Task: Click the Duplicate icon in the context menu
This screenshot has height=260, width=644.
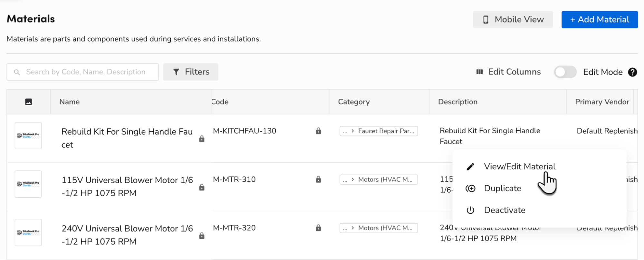Action: [470, 188]
